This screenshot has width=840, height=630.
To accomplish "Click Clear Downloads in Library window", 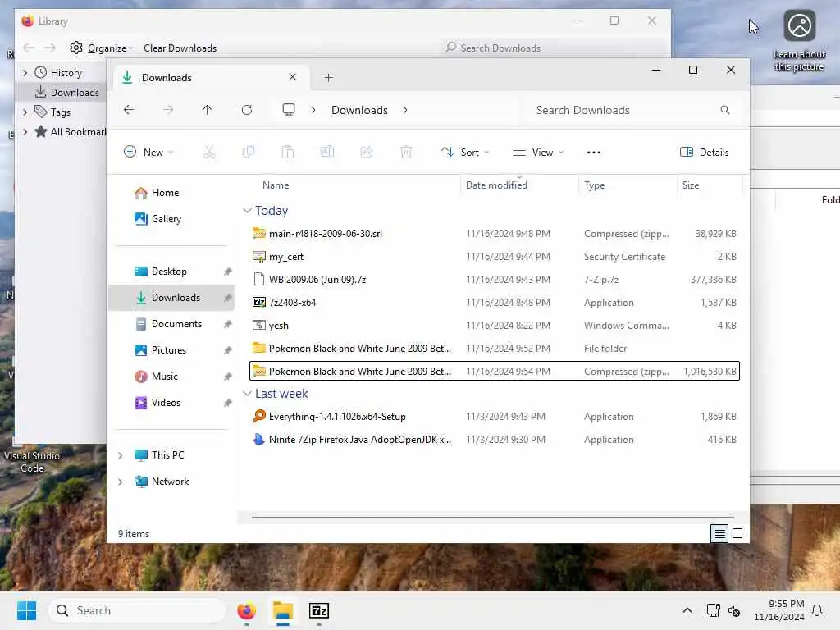I will [x=180, y=48].
